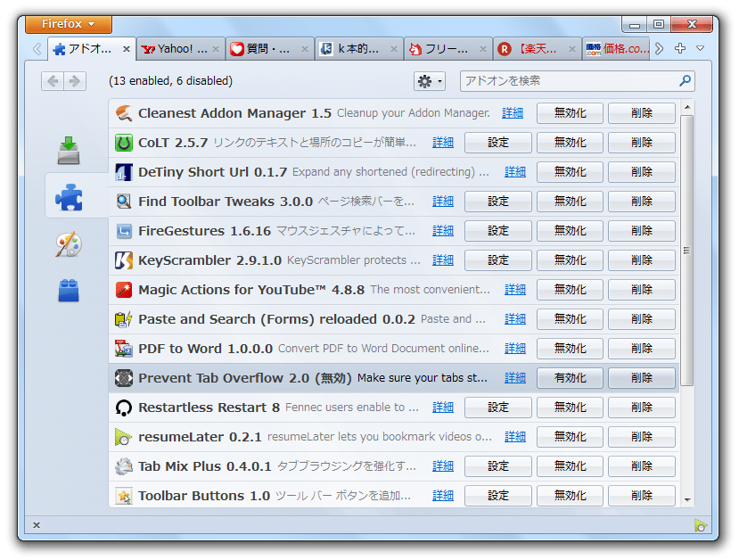The height and width of the screenshot is (560, 739).
Task: Switch to the 【楽天 tab
Action: [x=537, y=48]
